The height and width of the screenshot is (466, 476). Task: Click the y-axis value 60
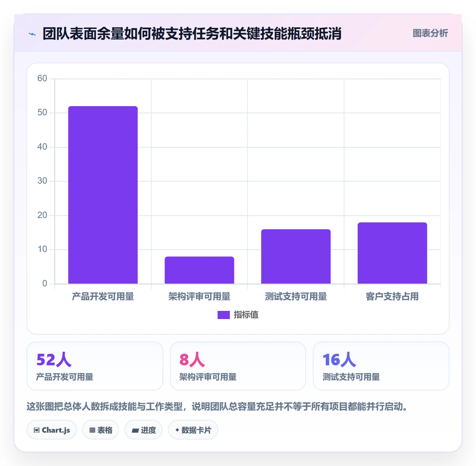click(42, 79)
